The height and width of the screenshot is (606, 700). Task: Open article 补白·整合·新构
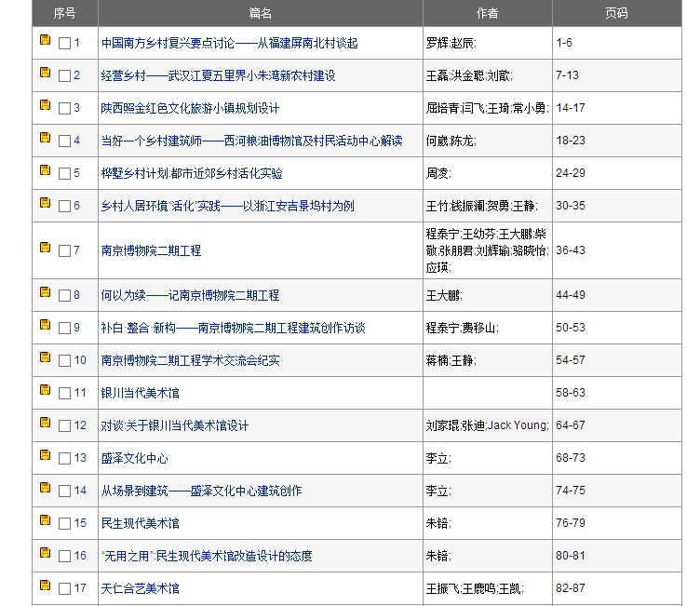tap(234, 329)
